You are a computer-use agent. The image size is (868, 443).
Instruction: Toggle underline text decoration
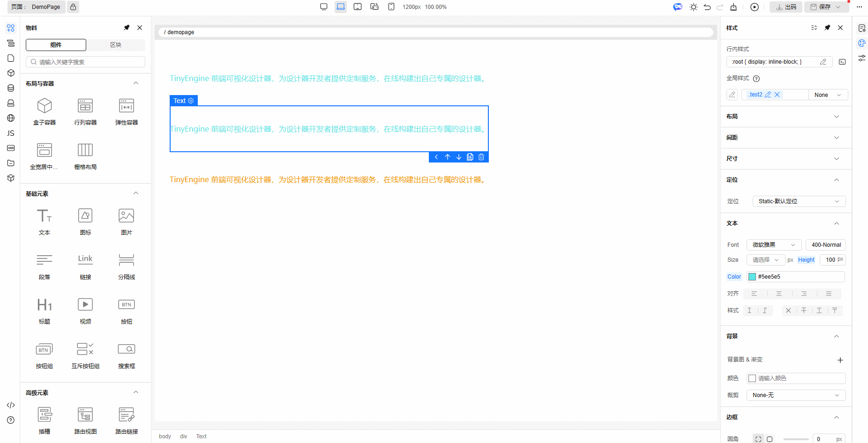(x=819, y=310)
